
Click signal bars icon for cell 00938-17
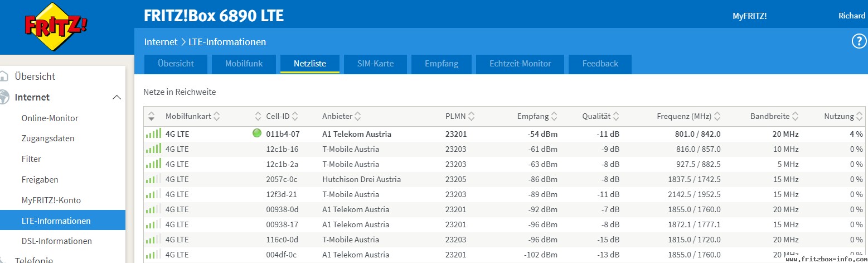(x=153, y=224)
